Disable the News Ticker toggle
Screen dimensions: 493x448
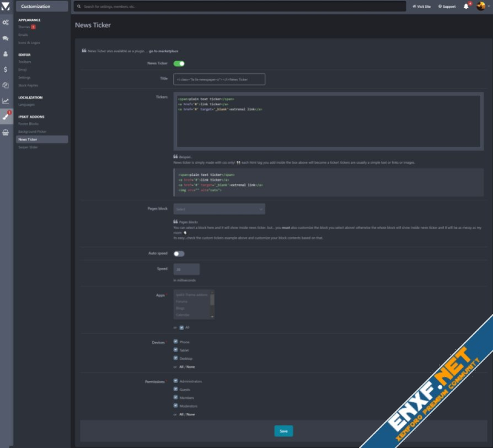(179, 63)
